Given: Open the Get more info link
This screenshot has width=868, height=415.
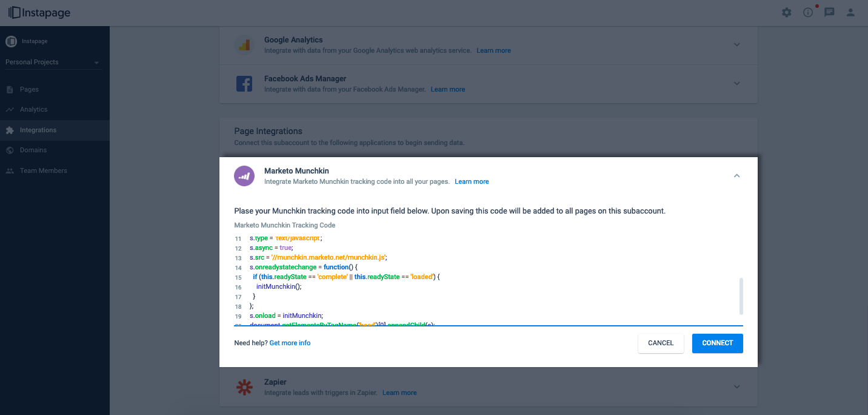Looking at the screenshot, I should pyautogui.click(x=290, y=343).
